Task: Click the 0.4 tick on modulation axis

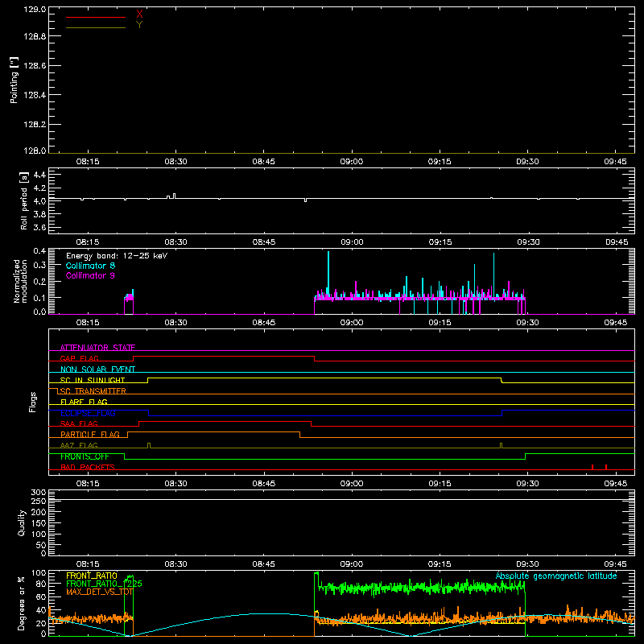Action: [39, 251]
